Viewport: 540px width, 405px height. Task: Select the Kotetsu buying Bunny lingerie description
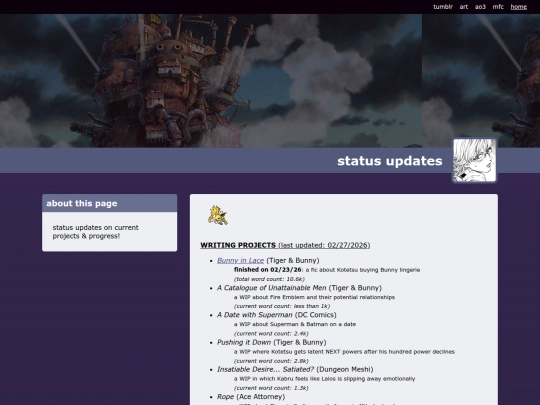[x=363, y=270]
